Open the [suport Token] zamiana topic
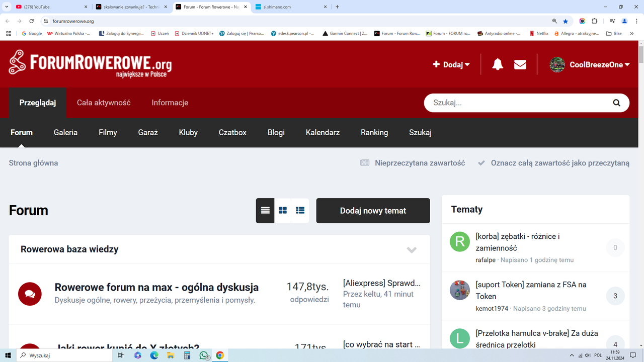The image size is (644, 362). 531,290
